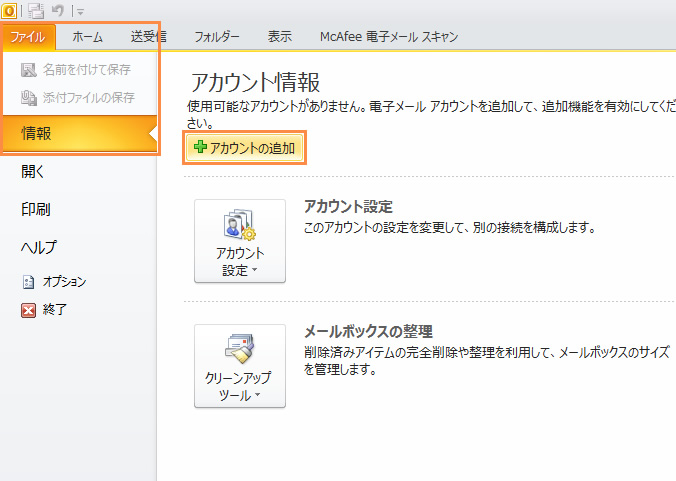Open the Customize Quick Access Toolbar dropdown arrow
Viewport: 676px width, 481px height.
tap(80, 11)
